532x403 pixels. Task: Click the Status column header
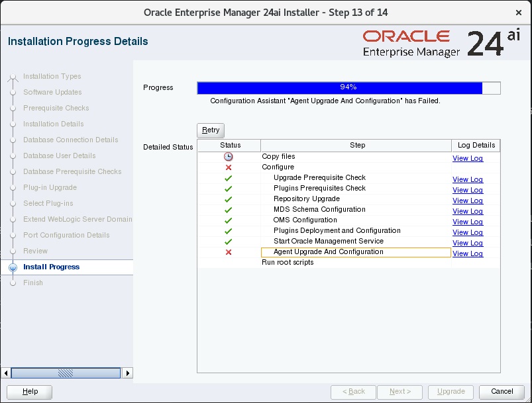229,146
